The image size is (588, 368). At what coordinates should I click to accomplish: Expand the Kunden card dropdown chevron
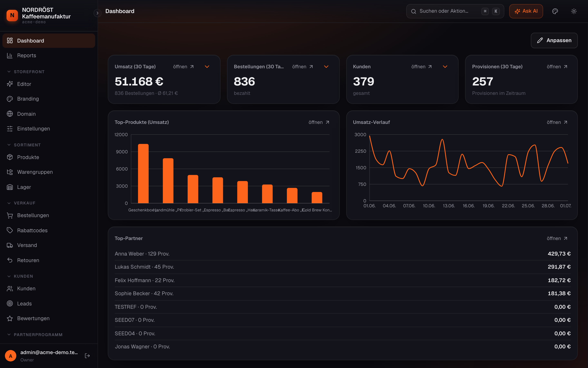tap(445, 67)
